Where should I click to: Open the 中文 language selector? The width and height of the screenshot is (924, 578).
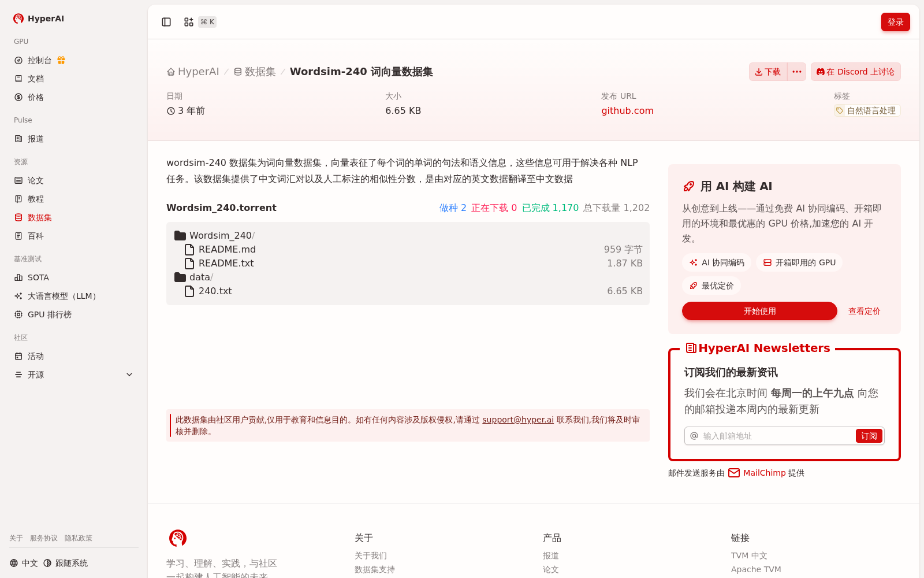(x=24, y=563)
